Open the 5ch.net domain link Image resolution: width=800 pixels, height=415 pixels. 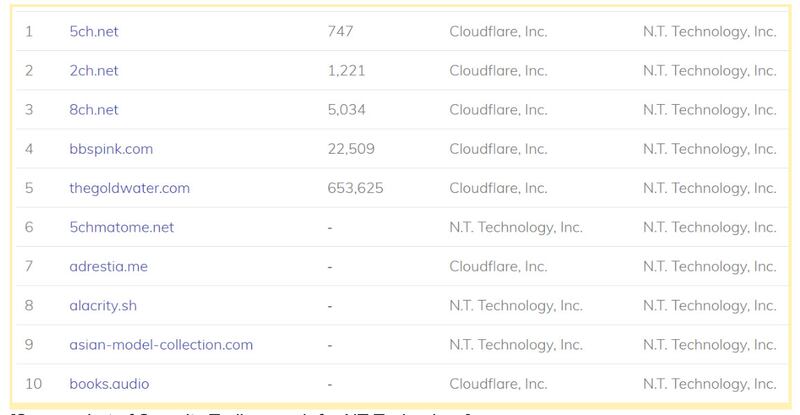coord(94,32)
